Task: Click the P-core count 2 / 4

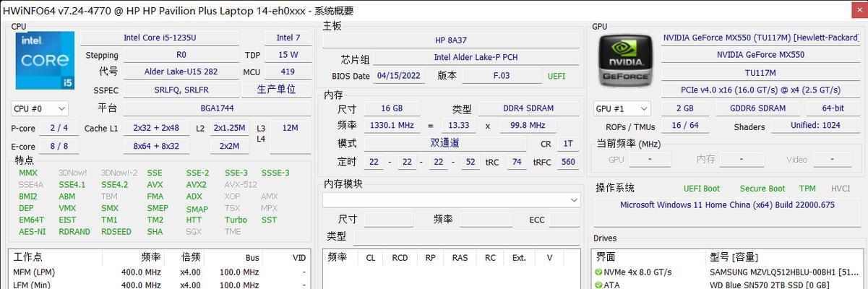Action: [59, 128]
